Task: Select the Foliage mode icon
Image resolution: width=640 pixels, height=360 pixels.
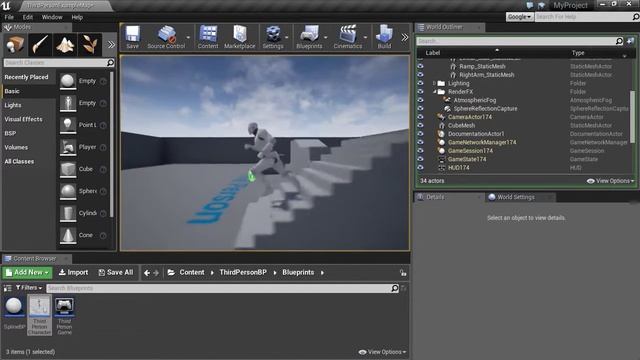Action: coord(90,44)
